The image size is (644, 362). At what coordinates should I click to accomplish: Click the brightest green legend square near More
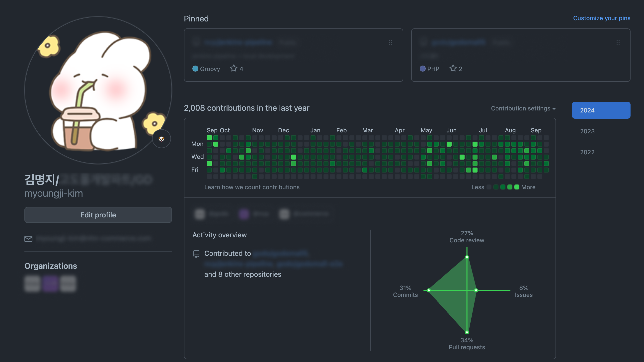point(517,187)
